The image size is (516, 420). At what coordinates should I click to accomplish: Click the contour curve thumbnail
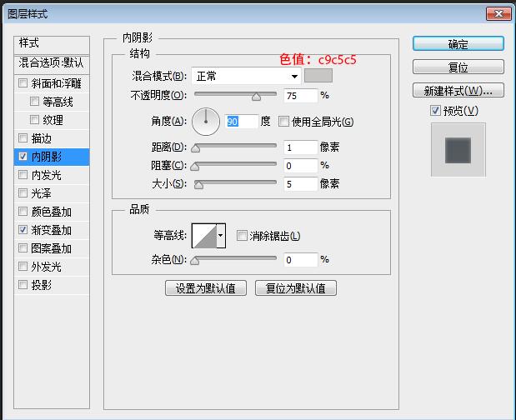coord(204,236)
